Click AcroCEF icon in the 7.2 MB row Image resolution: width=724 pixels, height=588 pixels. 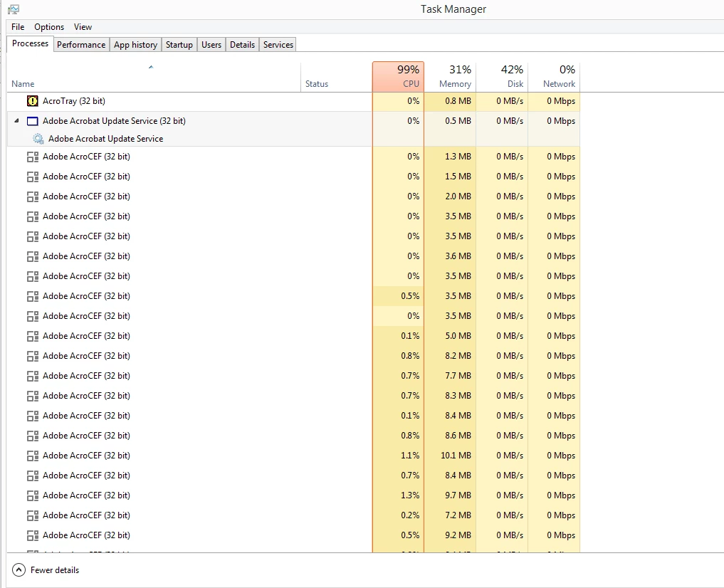click(32, 515)
